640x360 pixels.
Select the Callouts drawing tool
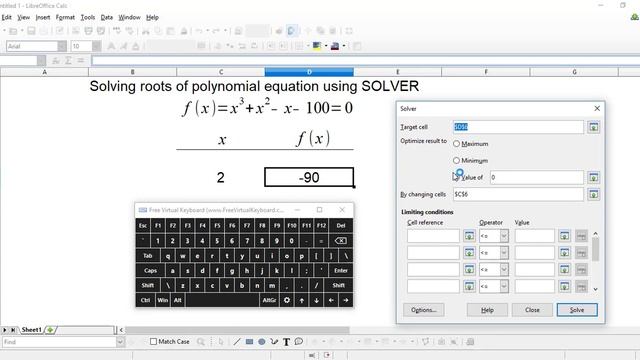pyautogui.click(x=298, y=341)
